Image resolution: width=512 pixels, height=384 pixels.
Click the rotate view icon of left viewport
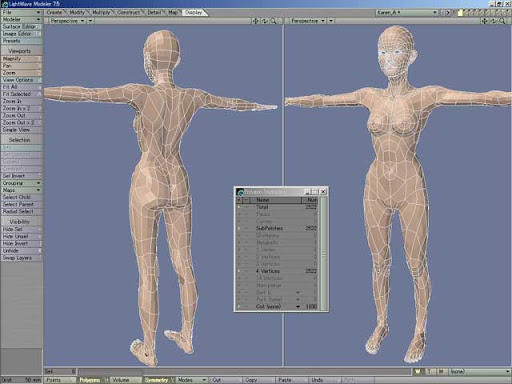point(264,21)
